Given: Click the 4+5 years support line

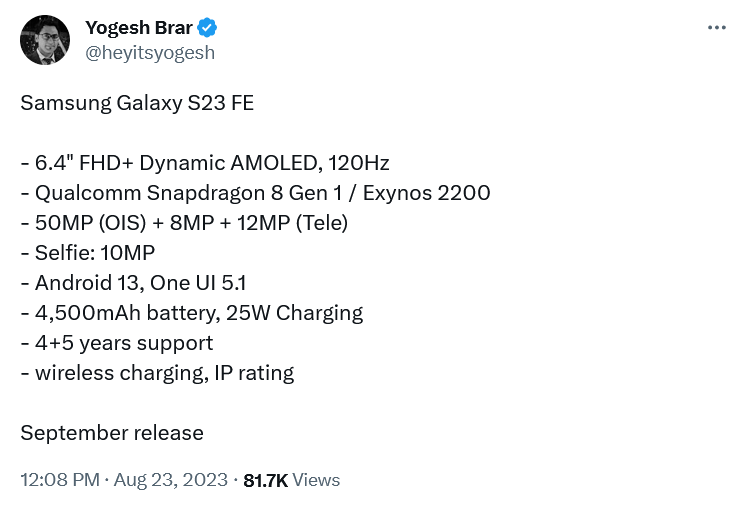Looking at the screenshot, I should [x=117, y=343].
